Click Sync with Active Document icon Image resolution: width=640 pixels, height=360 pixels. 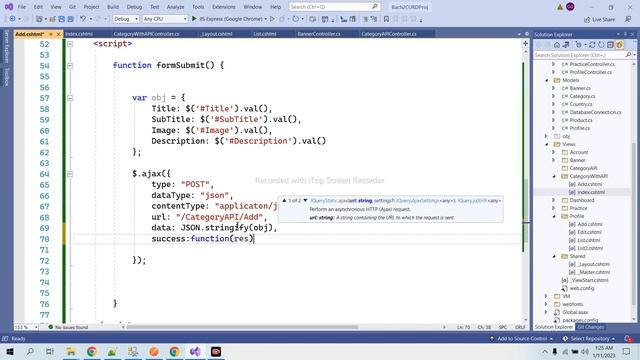click(592, 44)
